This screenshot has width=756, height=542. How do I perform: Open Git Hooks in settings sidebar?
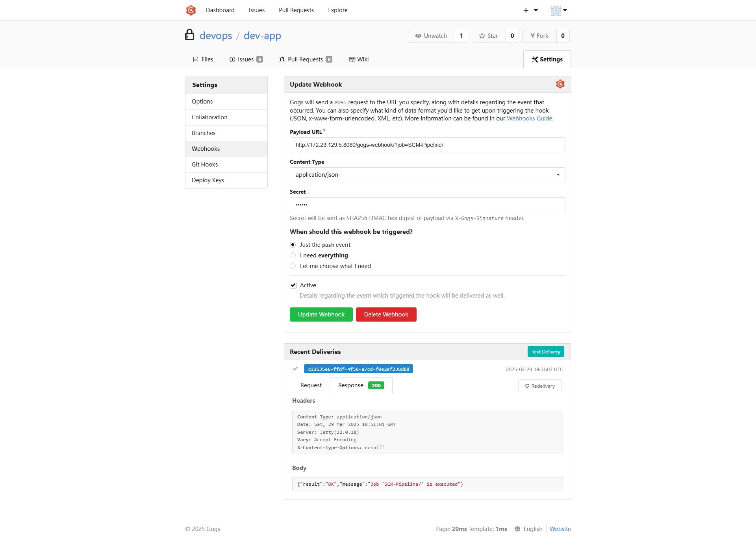[x=205, y=165]
